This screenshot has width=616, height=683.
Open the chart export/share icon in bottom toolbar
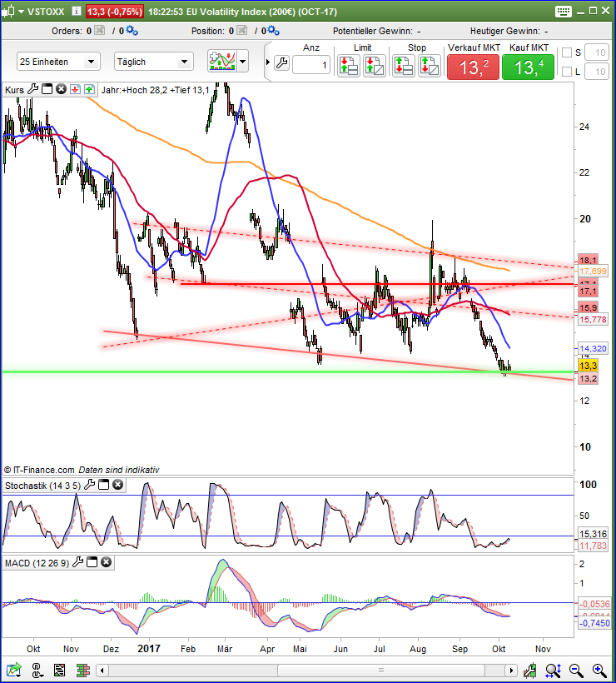point(13,670)
